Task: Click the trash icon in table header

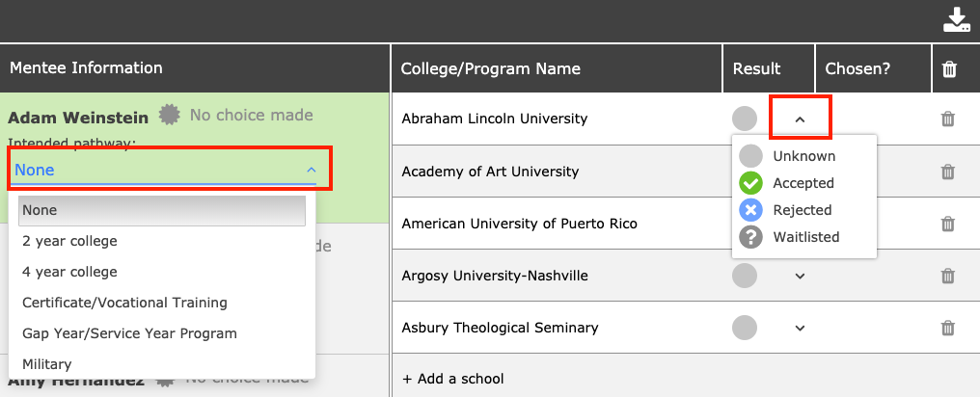Action: click(x=949, y=68)
